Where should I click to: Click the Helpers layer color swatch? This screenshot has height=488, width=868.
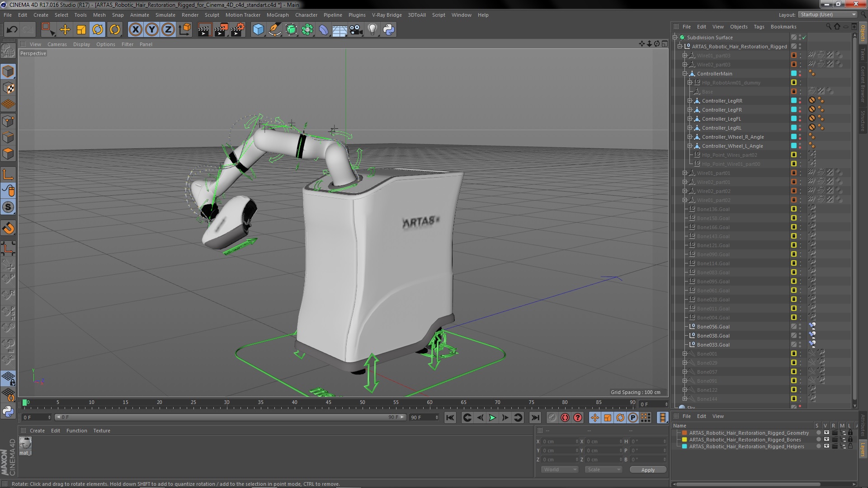pos(684,446)
